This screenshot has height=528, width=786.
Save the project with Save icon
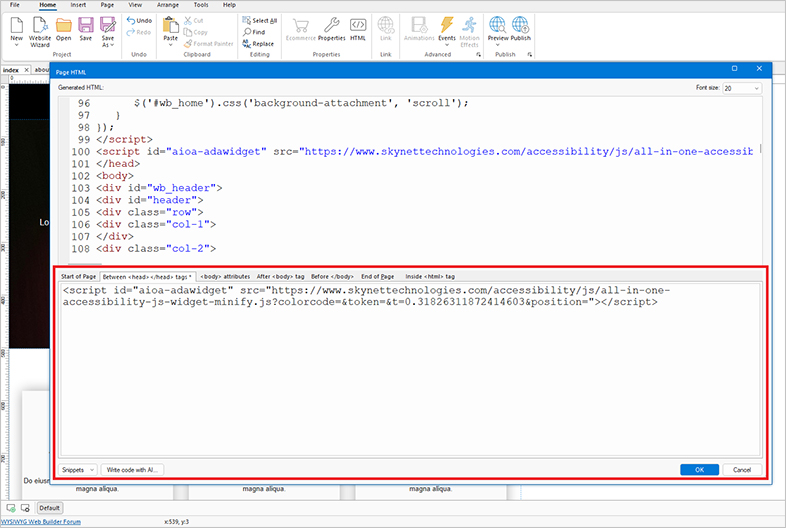click(x=86, y=29)
